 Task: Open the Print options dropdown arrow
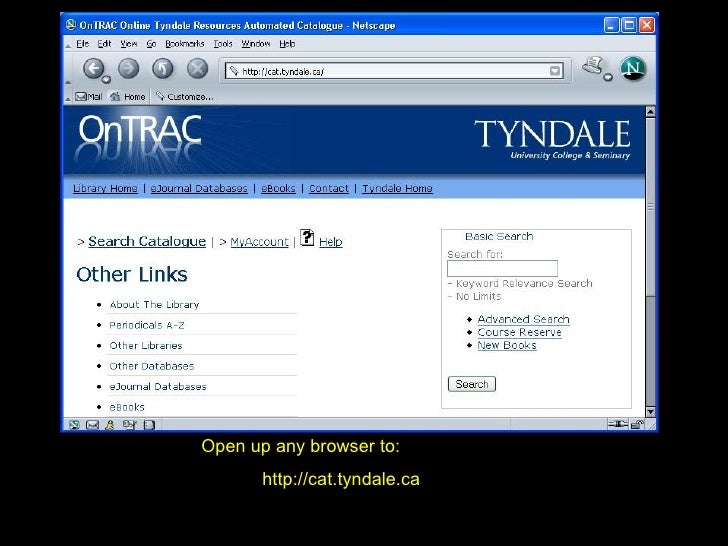[x=608, y=77]
